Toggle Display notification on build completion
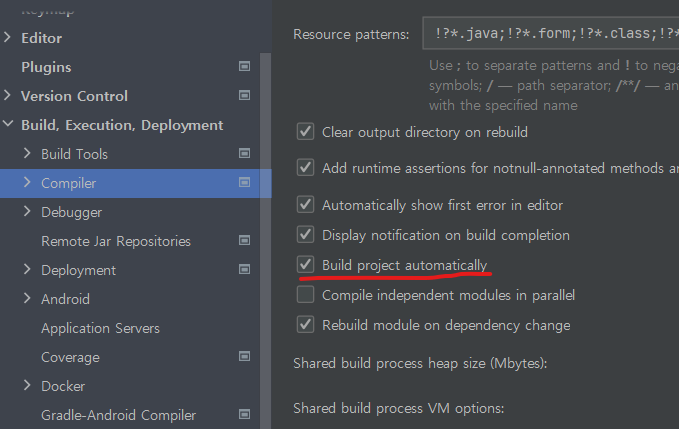Viewport: 679px width, 429px height. (305, 235)
